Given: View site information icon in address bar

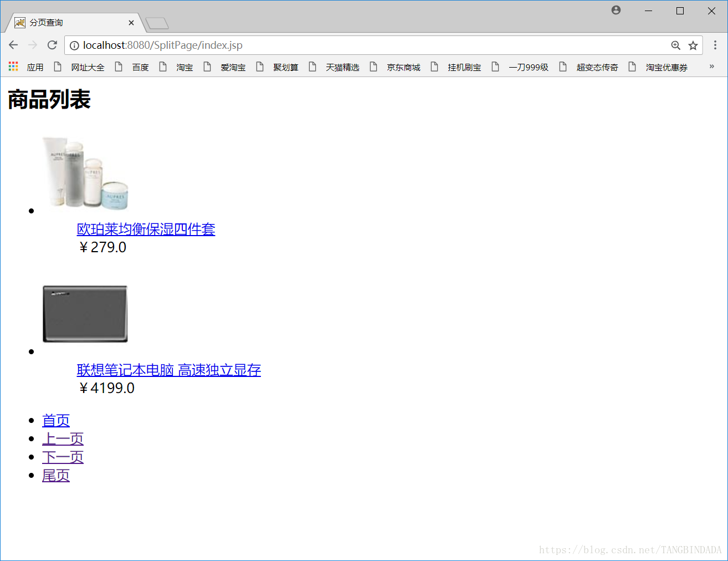Looking at the screenshot, I should pyautogui.click(x=74, y=45).
